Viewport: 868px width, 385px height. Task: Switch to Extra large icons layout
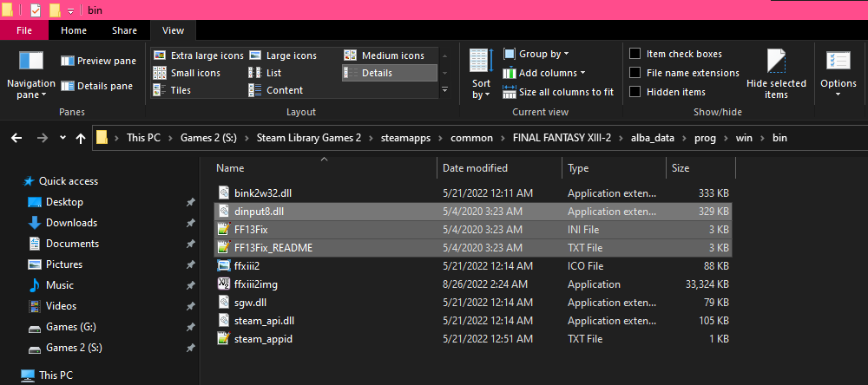click(199, 55)
